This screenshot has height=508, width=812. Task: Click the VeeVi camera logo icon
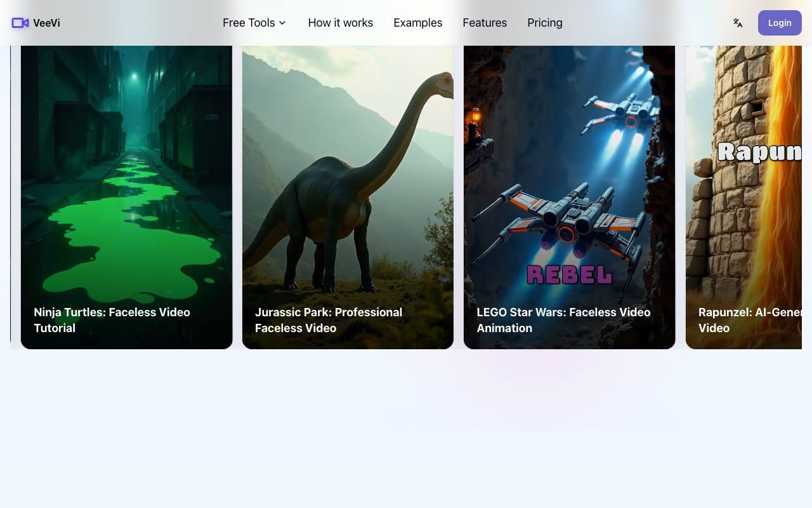[20, 23]
